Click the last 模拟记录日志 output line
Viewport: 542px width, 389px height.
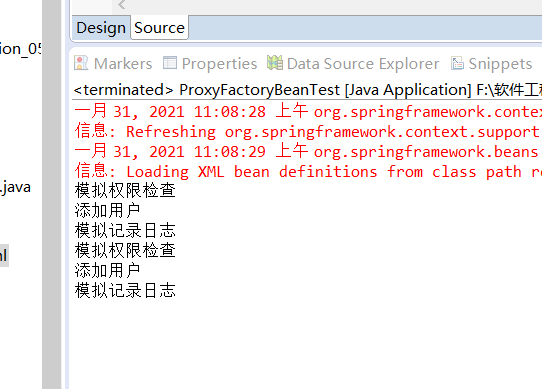(x=125, y=290)
